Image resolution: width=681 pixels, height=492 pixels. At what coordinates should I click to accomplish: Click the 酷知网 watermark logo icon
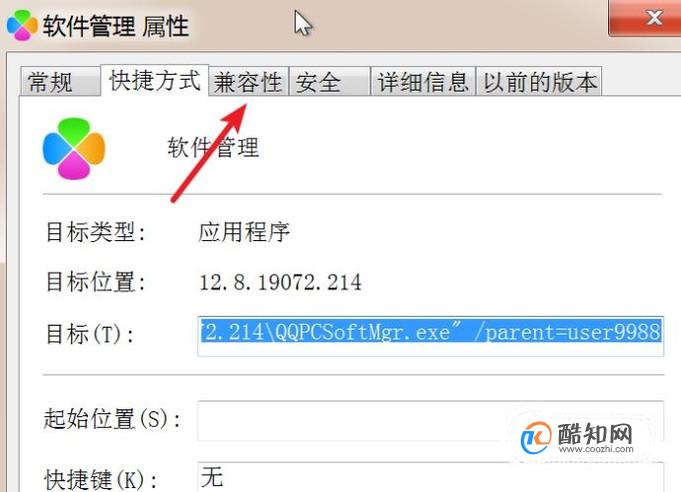click(x=536, y=438)
